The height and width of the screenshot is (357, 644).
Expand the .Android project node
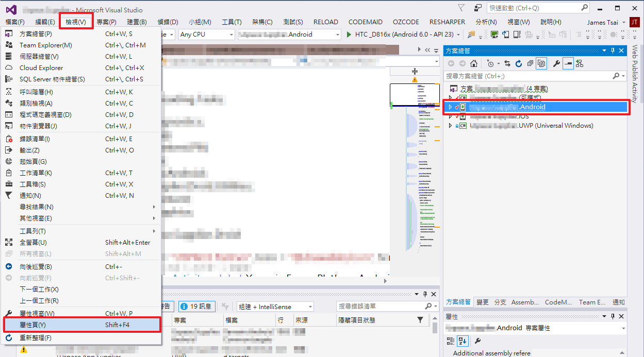point(450,107)
